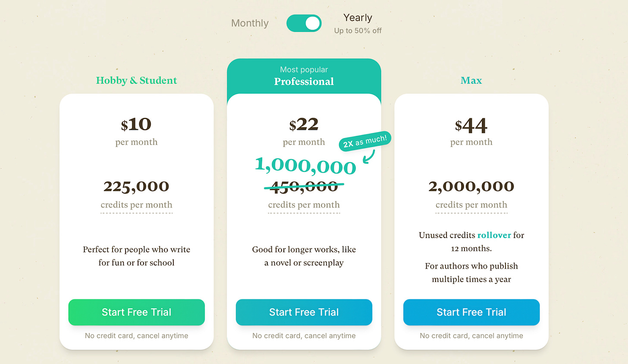The image size is (628, 364).
Task: Click the rollover link in Max plan
Action: pyautogui.click(x=494, y=235)
